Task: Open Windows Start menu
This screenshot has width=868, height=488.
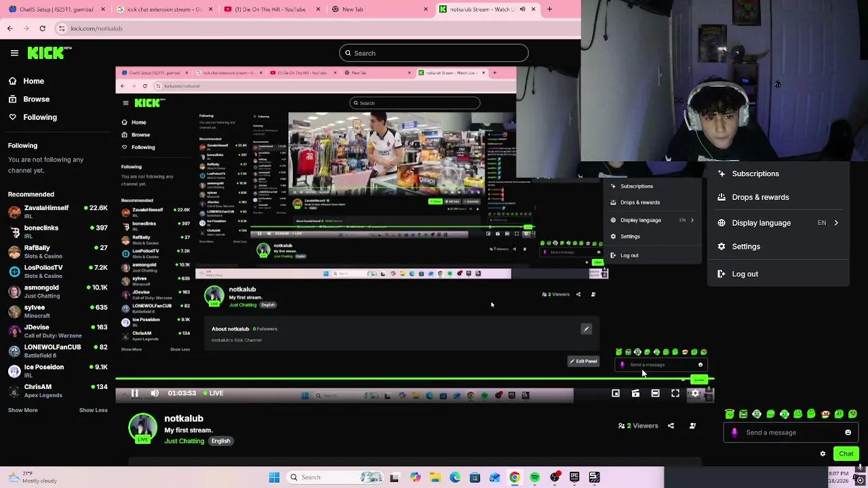Action: click(274, 477)
